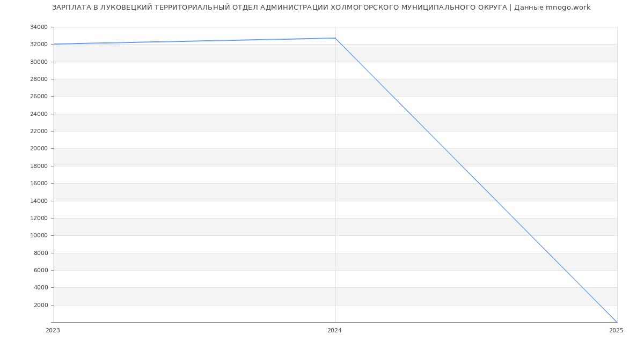Click the 2023 x-axis label
The width and height of the screenshot is (644, 349).
pos(53,331)
